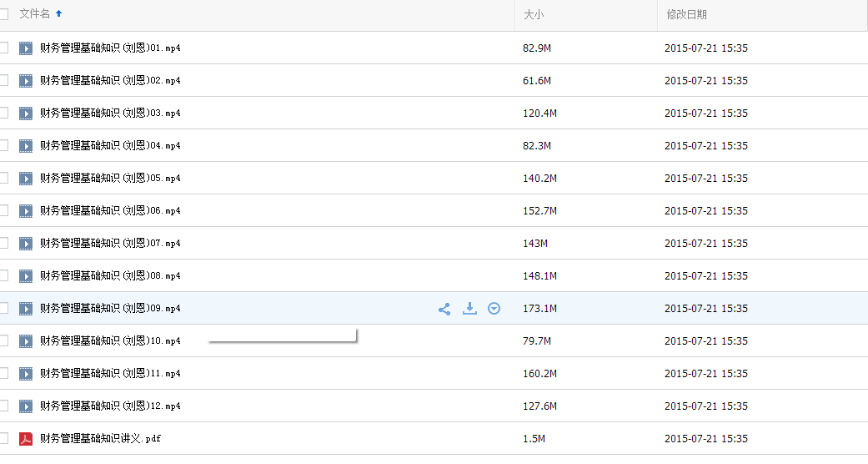Image resolution: width=868 pixels, height=464 pixels.
Task: Click the video icon for 财务管理基础知识(刘恩)05.mp4
Action: 26,179
